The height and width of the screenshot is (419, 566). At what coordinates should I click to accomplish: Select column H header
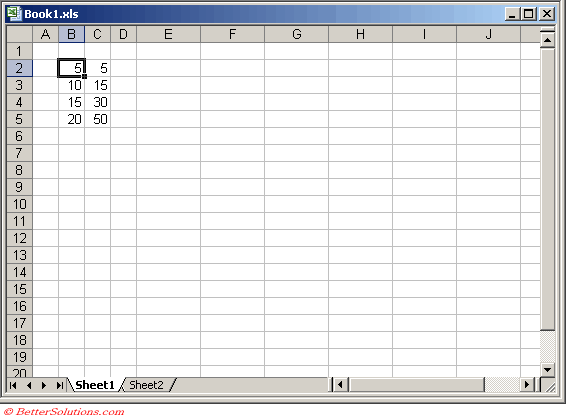(360, 34)
